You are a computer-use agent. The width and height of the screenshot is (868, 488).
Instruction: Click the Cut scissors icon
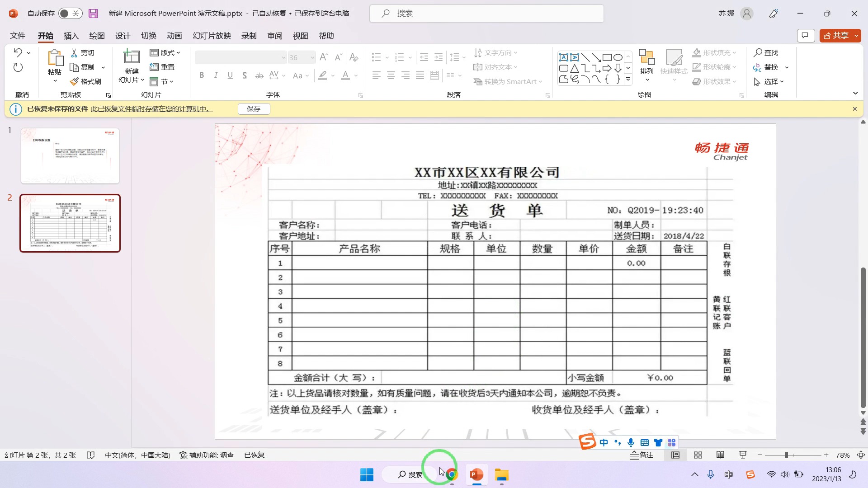click(x=74, y=53)
